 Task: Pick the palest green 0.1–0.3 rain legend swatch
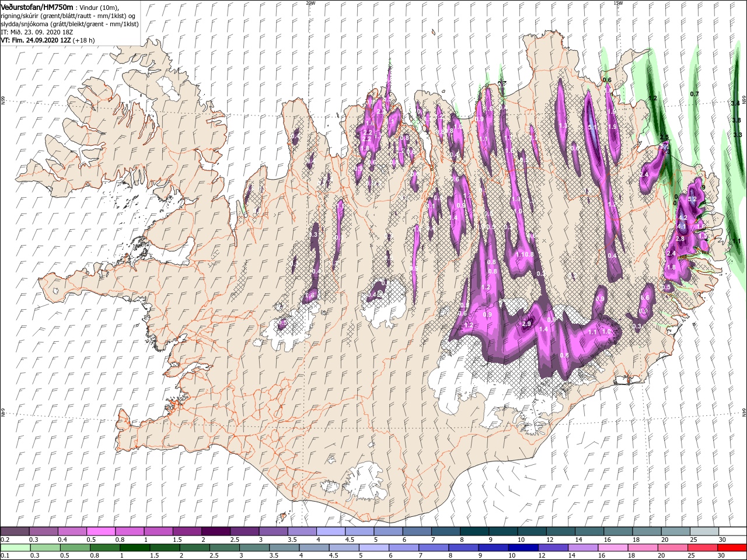coord(15,548)
